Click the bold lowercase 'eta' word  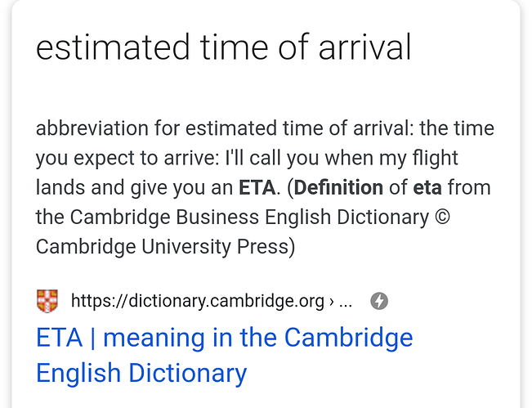point(427,188)
